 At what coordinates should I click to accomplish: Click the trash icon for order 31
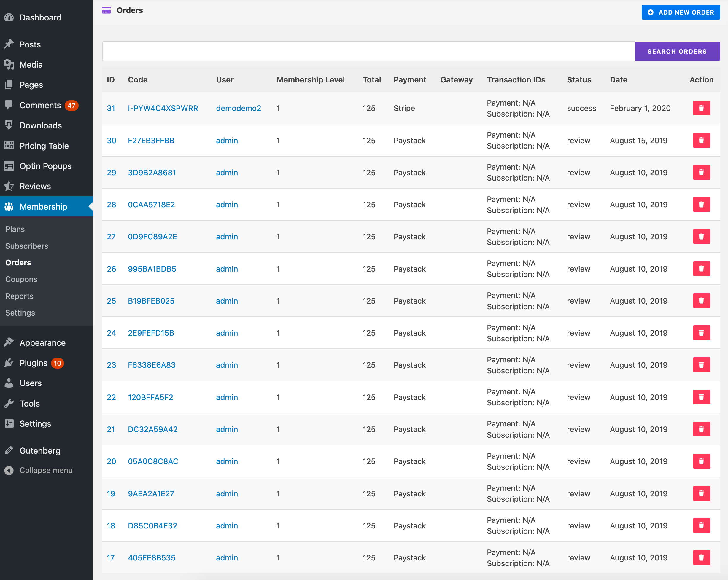point(701,108)
